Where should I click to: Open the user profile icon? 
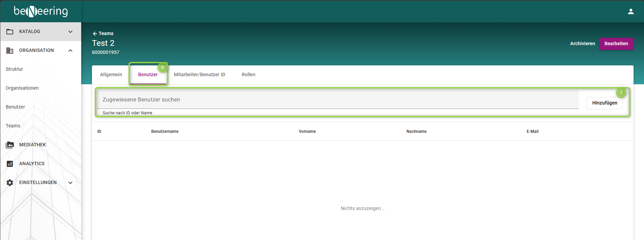[631, 11]
